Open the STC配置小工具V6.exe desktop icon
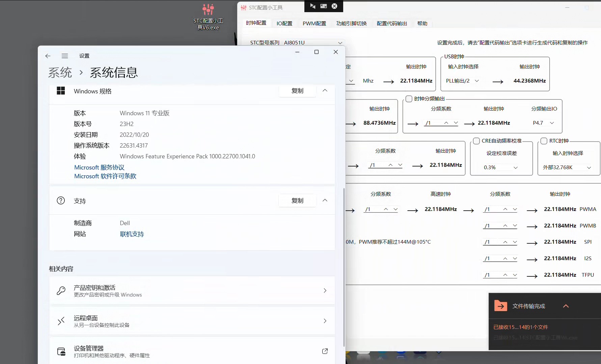 pyautogui.click(x=208, y=17)
